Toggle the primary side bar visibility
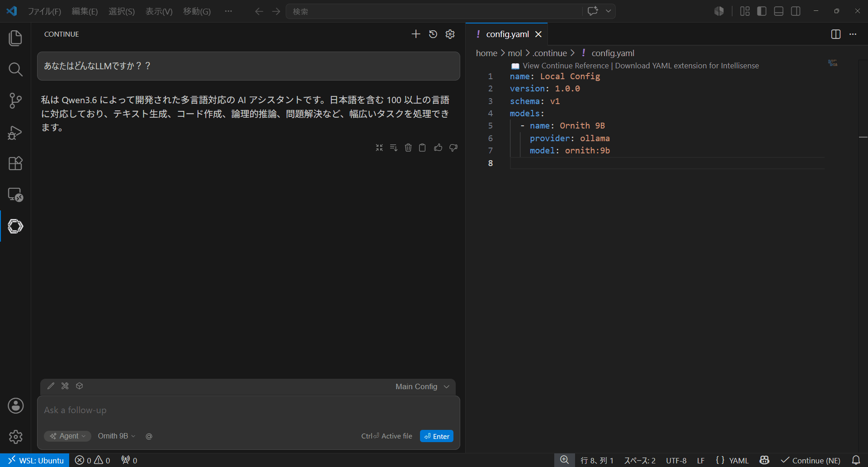 pyautogui.click(x=762, y=11)
